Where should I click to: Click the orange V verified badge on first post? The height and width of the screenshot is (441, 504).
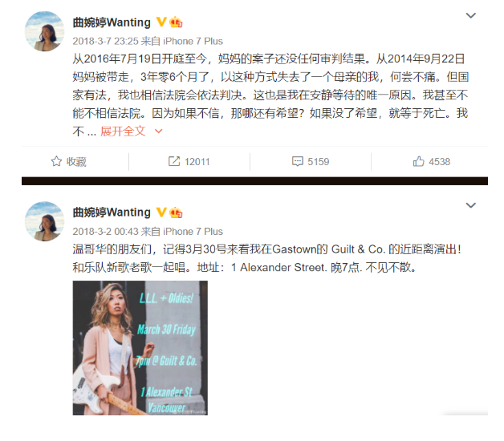161,22
